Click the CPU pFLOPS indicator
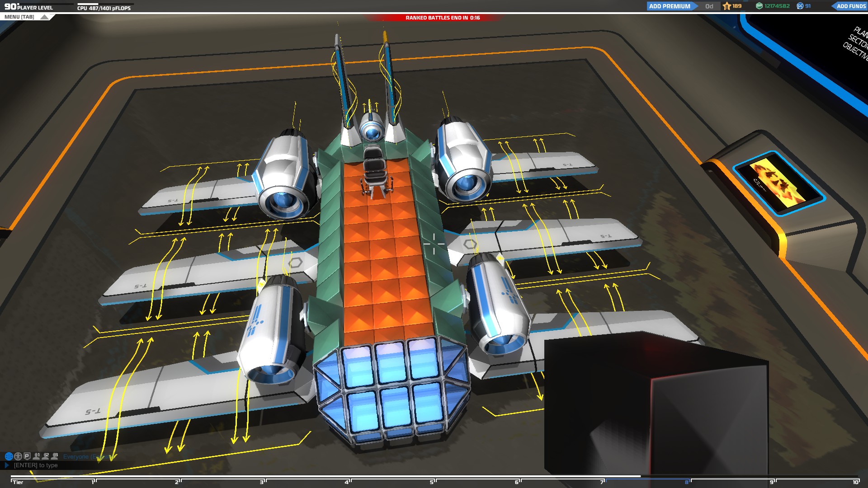The image size is (868, 488). (x=104, y=8)
